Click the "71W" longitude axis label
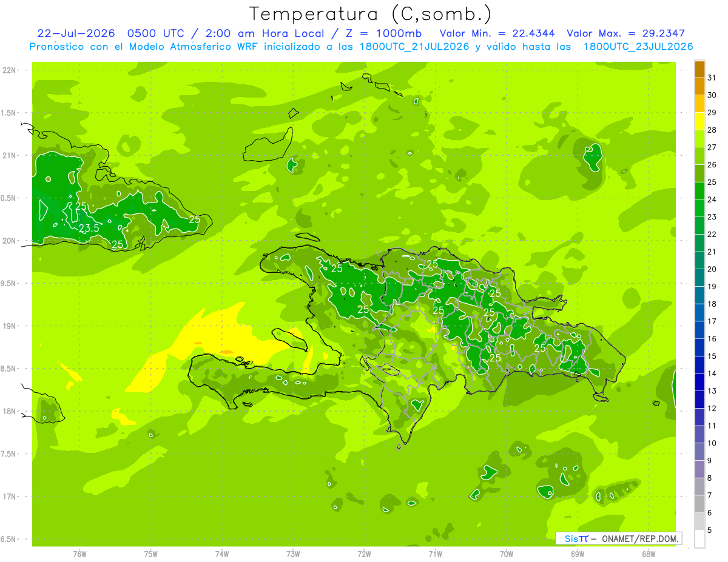 click(435, 554)
